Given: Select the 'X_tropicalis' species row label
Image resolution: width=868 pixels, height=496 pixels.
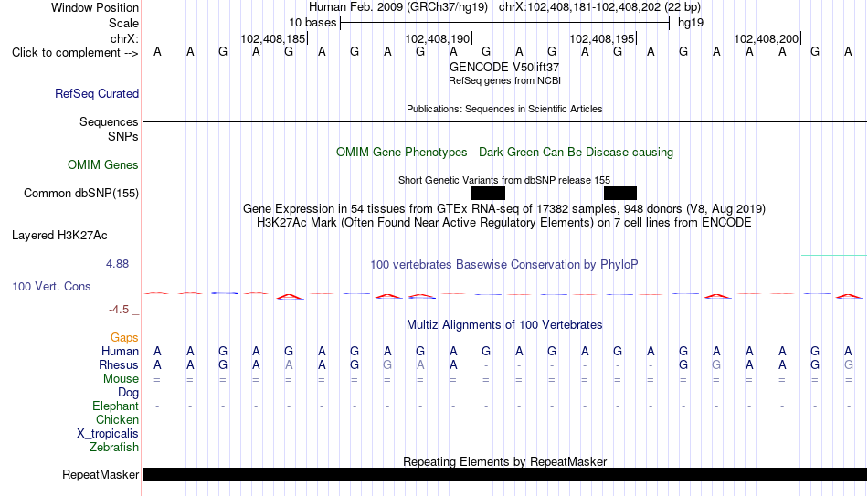Looking at the screenshot, I should (x=108, y=434).
